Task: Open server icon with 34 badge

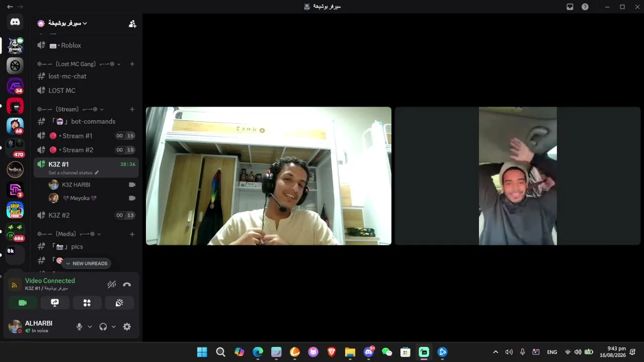Action: (15, 86)
